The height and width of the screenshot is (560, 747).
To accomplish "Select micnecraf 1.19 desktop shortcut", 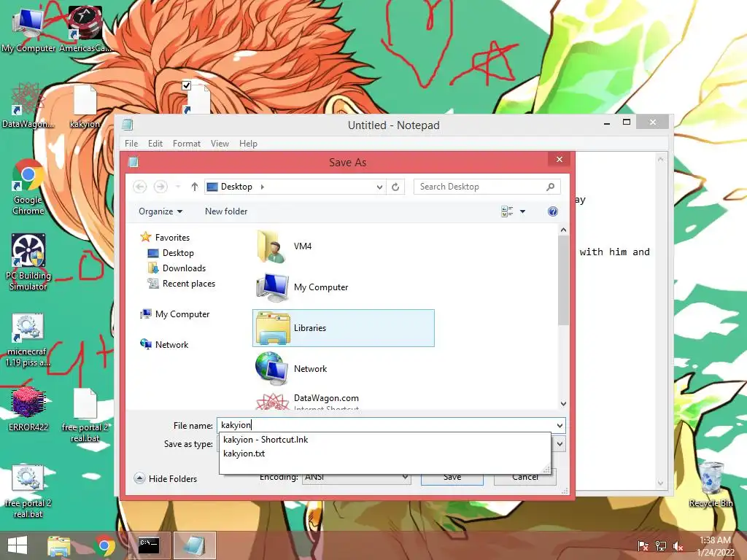I will 28,340.
